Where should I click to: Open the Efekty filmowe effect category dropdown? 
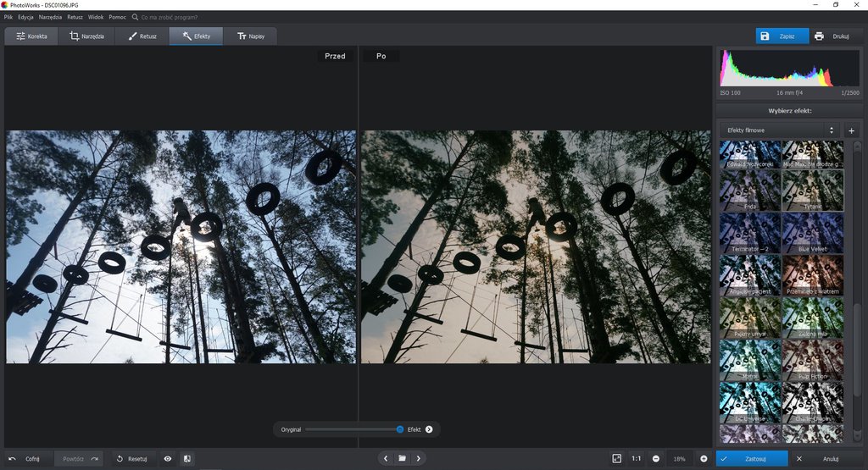(x=780, y=130)
